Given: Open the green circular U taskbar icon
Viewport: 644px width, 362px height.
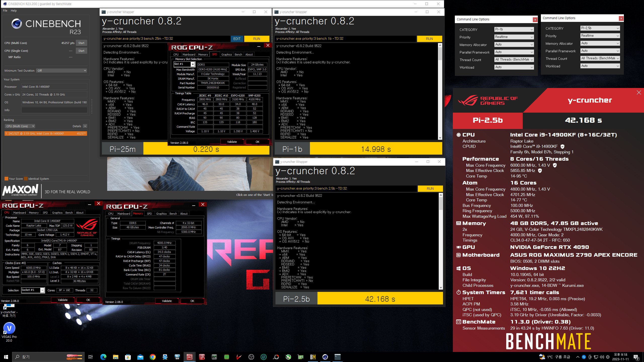Looking at the screenshot, I should [263, 357].
